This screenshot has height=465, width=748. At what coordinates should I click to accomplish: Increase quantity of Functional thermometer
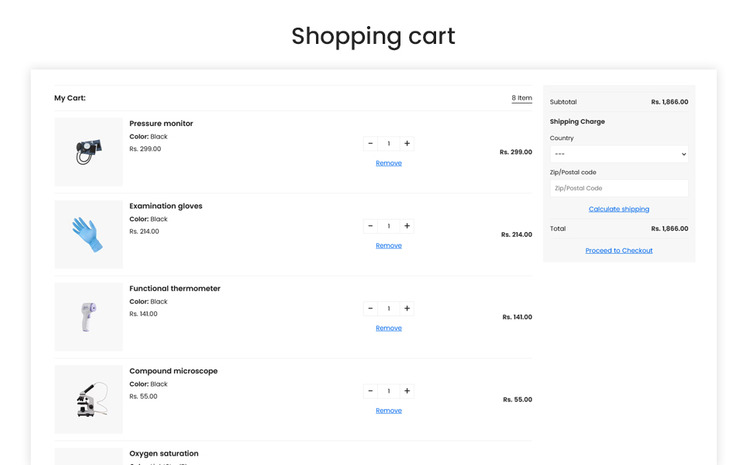(407, 309)
